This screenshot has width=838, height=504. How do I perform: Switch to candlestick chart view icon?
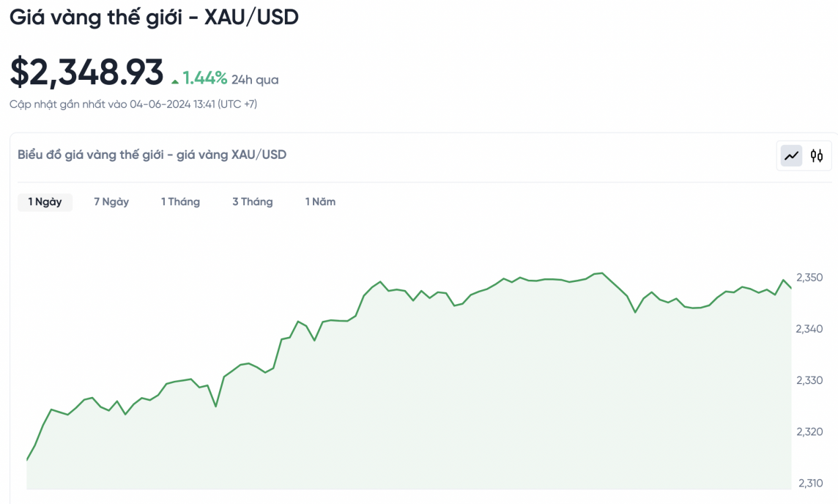tap(817, 155)
